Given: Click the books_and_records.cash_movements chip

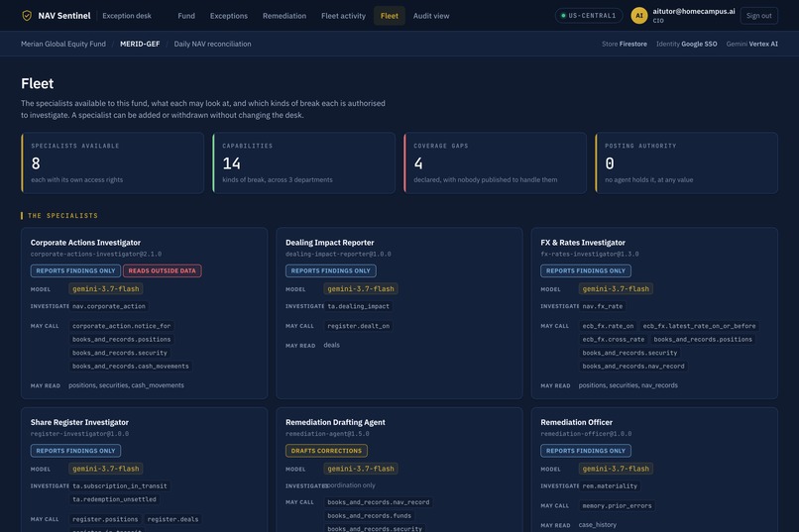Looking at the screenshot, I should 131,366.
